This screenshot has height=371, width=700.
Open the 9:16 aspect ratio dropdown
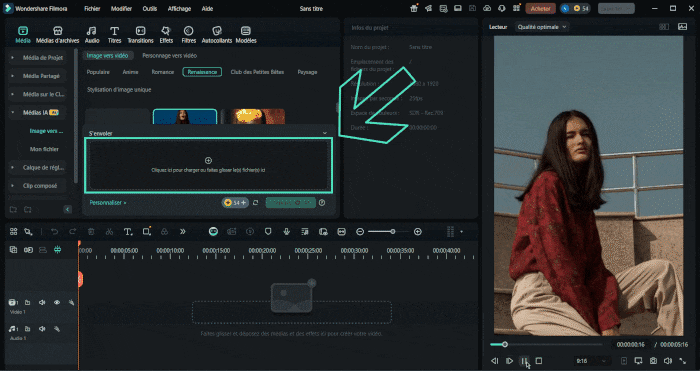592,361
